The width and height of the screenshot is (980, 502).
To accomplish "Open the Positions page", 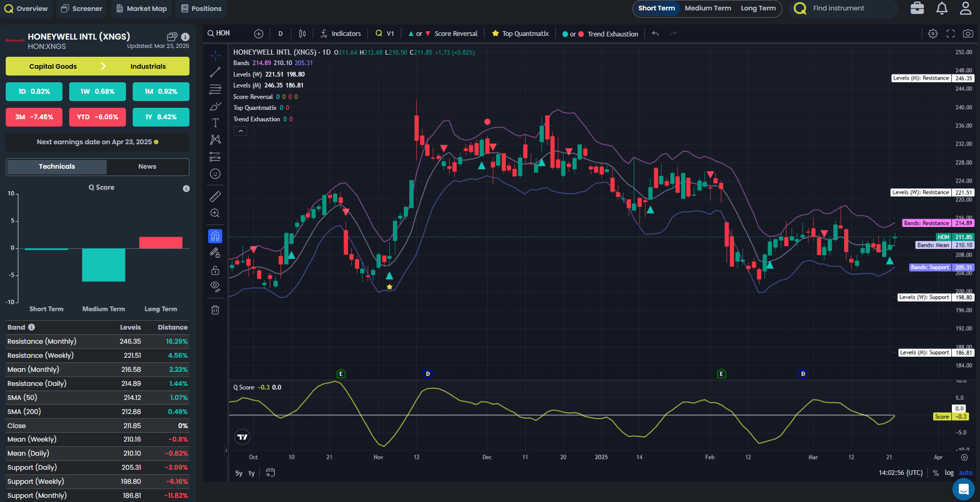I will 201,8.
